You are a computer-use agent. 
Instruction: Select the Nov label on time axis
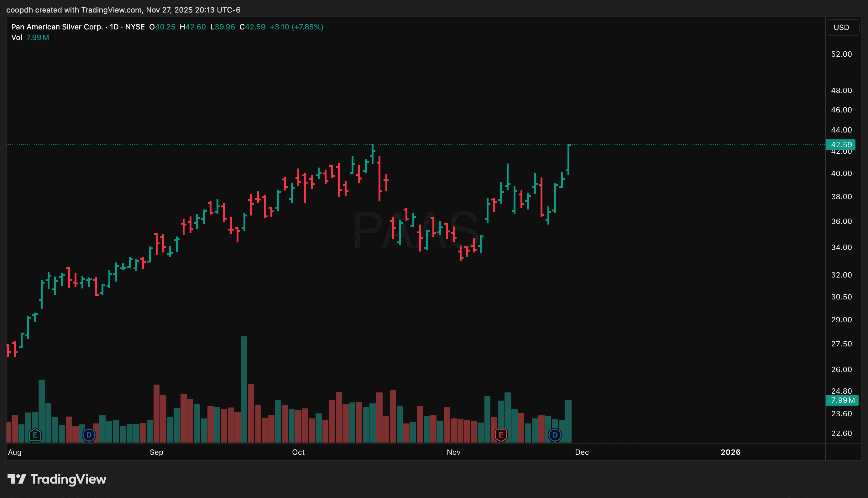pyautogui.click(x=453, y=452)
